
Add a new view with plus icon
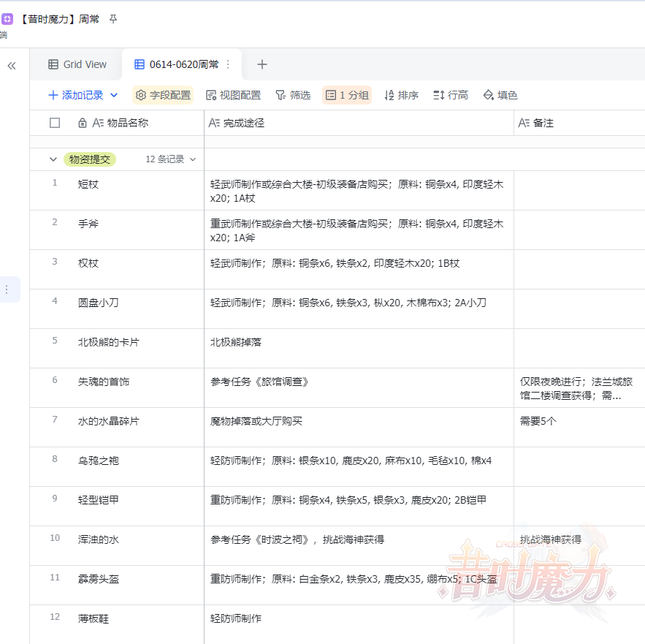point(262,64)
